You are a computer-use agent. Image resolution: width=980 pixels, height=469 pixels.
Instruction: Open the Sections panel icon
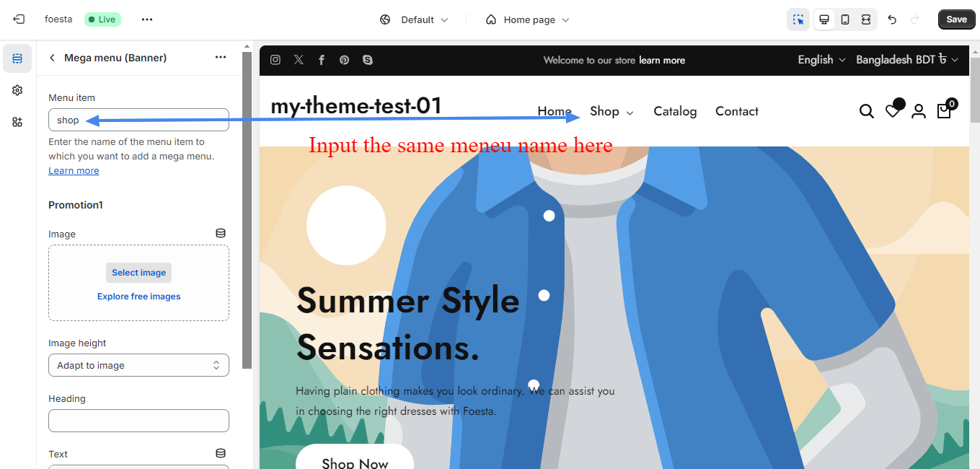coord(17,58)
